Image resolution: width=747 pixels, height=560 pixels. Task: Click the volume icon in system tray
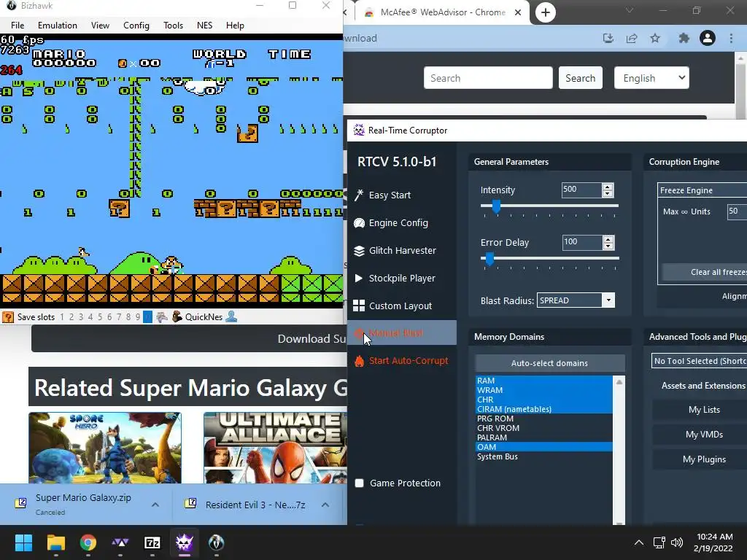point(677,542)
